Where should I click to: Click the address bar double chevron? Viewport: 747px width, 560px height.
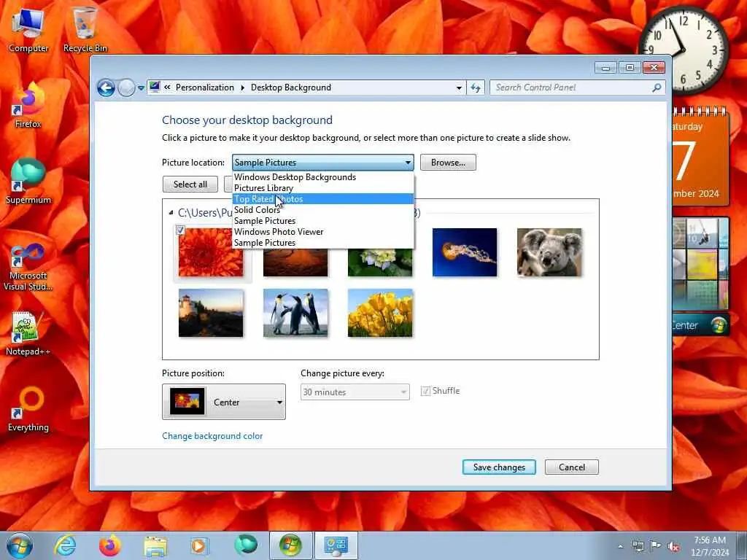click(167, 87)
